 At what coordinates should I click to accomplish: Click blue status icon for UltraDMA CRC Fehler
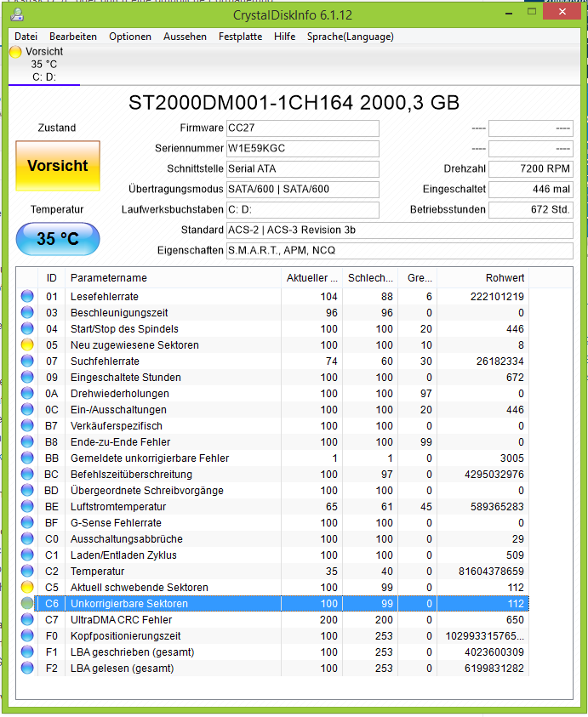[27, 619]
